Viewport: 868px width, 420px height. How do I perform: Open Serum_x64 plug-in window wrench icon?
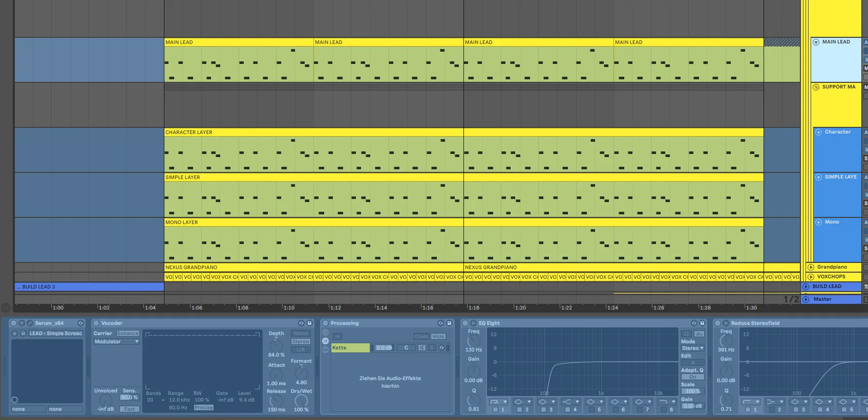[30, 323]
